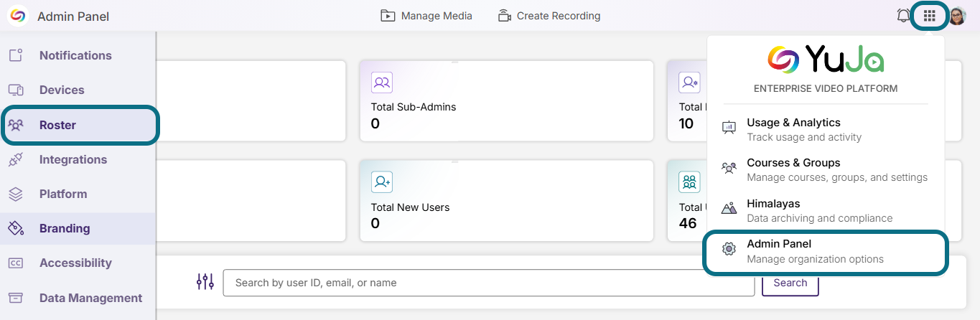
Task: Open the apps grid menu icon
Action: [930, 16]
